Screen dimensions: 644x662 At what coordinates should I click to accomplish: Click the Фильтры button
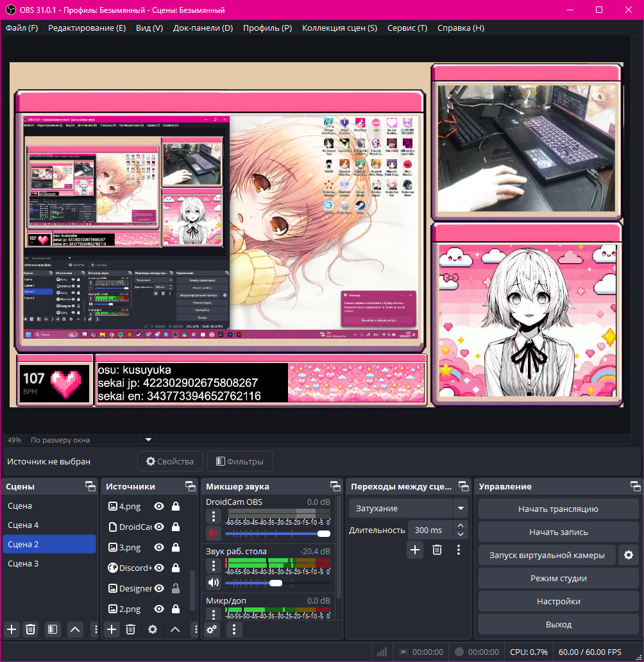coord(240,461)
